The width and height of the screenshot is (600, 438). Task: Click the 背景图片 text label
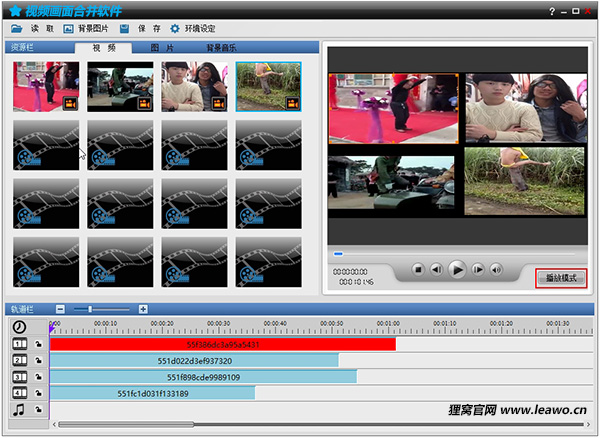pos(93,29)
